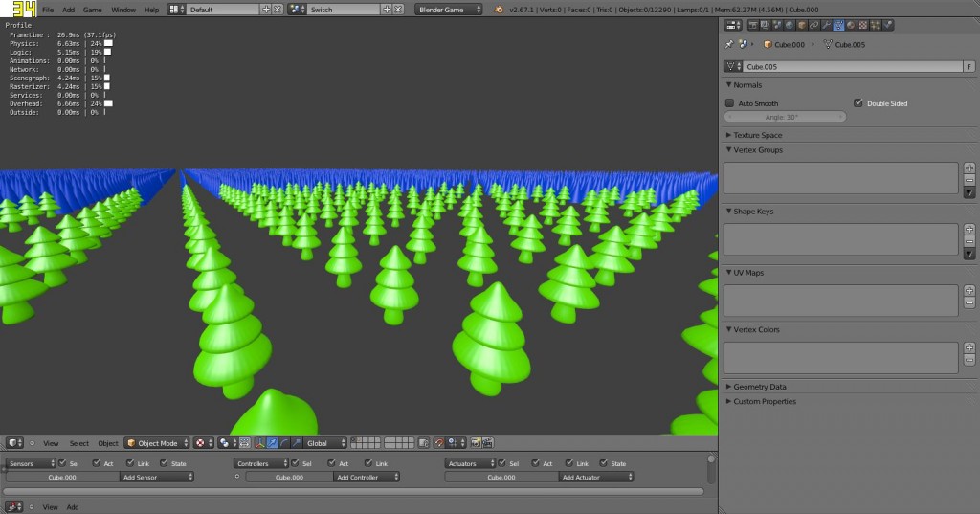Open the File menu

tap(48, 10)
